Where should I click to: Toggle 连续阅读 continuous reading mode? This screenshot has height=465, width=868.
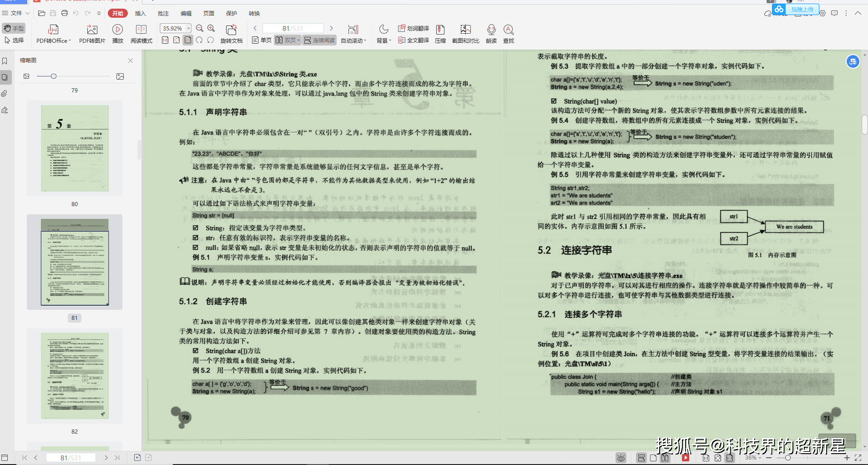(x=319, y=40)
